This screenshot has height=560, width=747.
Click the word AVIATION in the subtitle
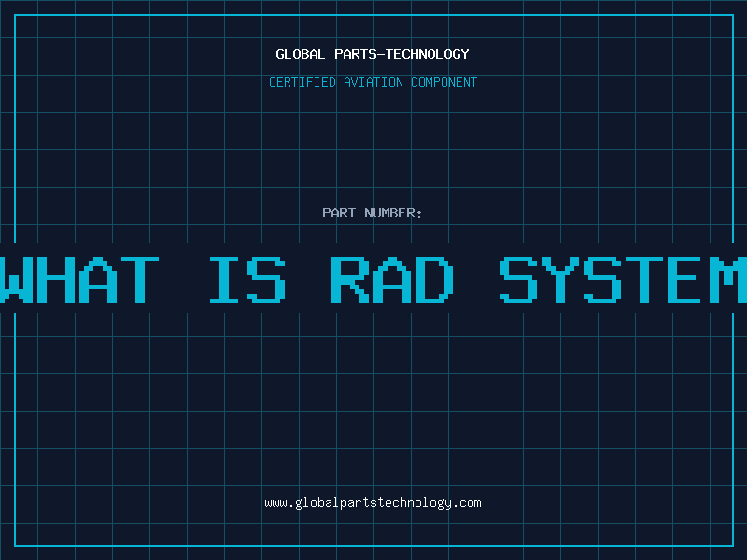(x=374, y=82)
